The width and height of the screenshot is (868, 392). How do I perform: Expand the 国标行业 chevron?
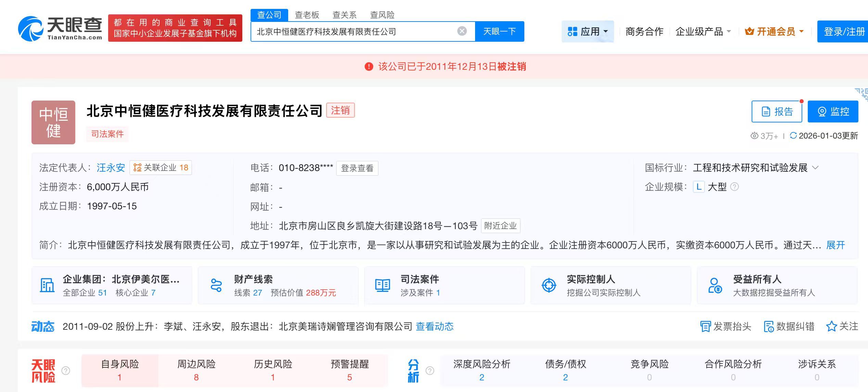coord(816,168)
